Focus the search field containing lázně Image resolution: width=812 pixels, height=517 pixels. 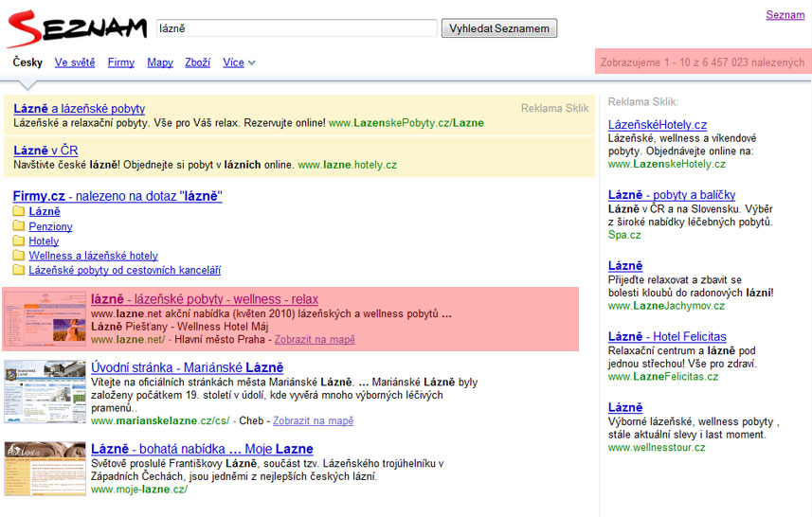coord(297,28)
